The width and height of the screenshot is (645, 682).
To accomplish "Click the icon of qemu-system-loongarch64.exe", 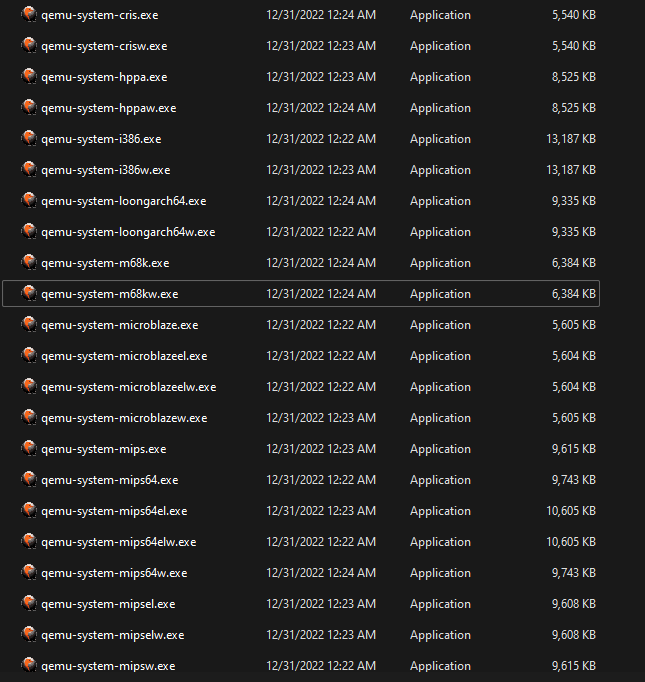I will point(29,201).
